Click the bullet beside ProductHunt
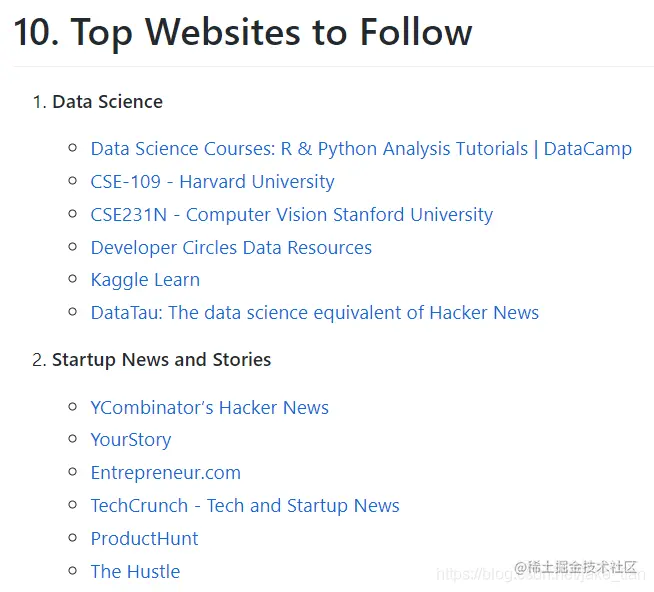 [x=73, y=538]
